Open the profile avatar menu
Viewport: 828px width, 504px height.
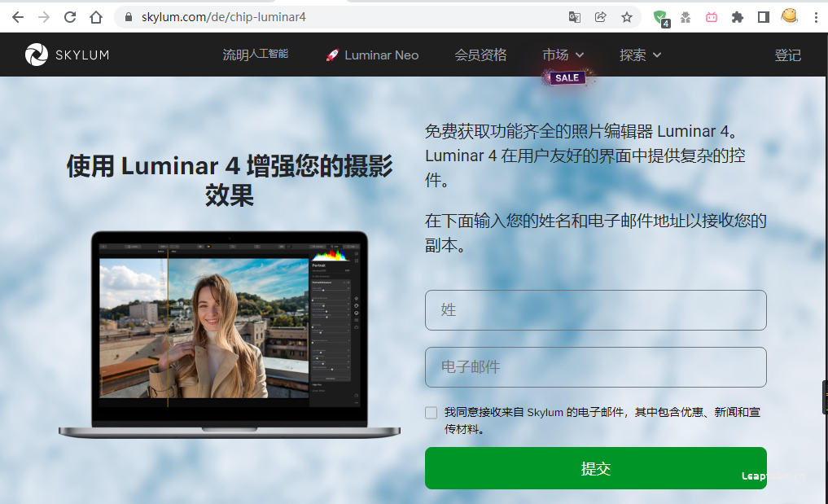pos(790,16)
